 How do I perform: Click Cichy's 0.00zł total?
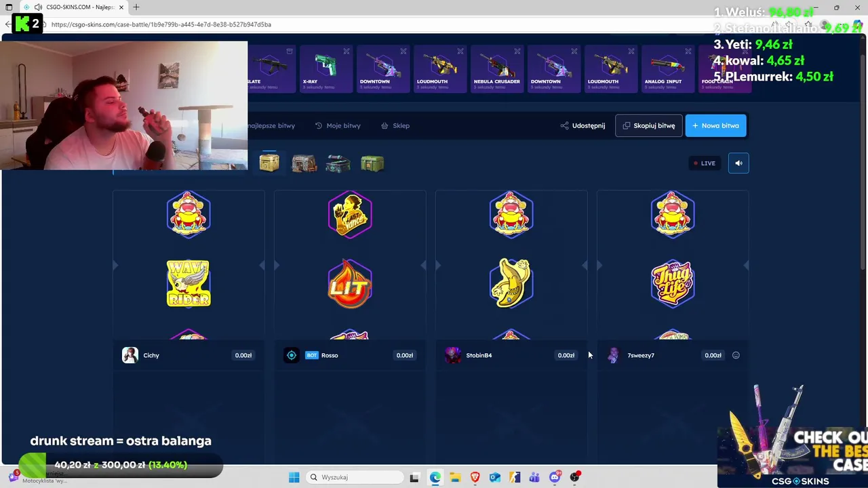coord(243,355)
